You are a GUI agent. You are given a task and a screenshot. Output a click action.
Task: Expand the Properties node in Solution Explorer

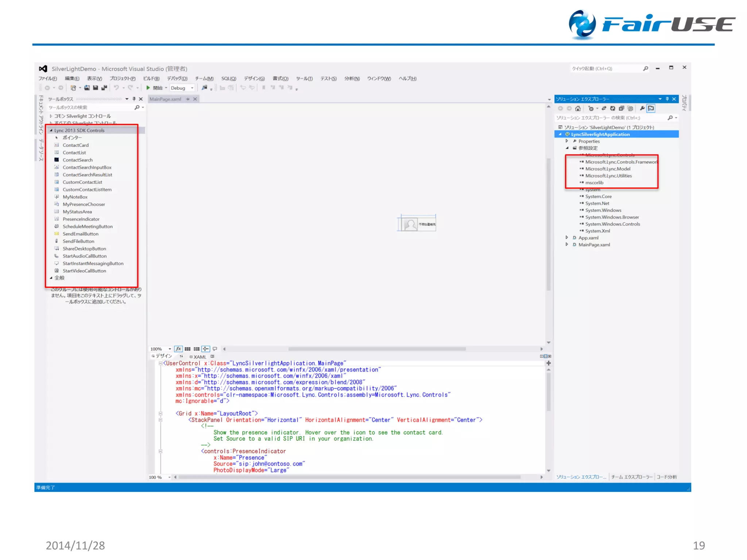pos(566,141)
